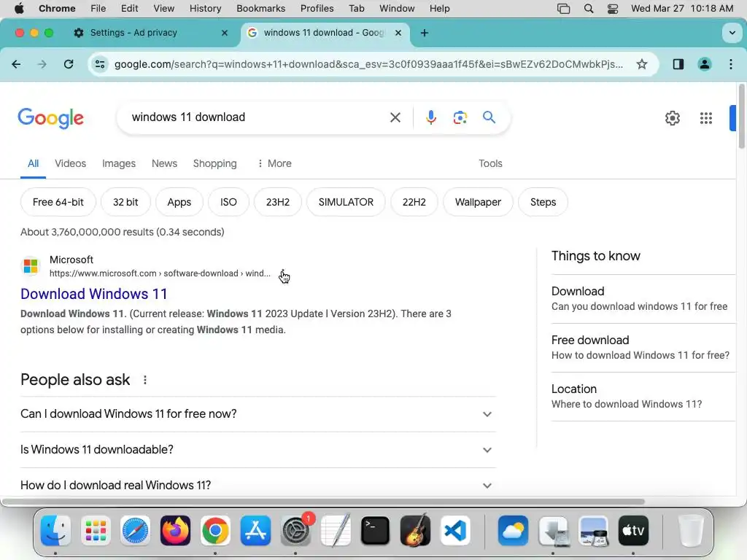The height and width of the screenshot is (560, 747).
Task: Select the Free 64-bit filter chip
Action: [x=58, y=202]
